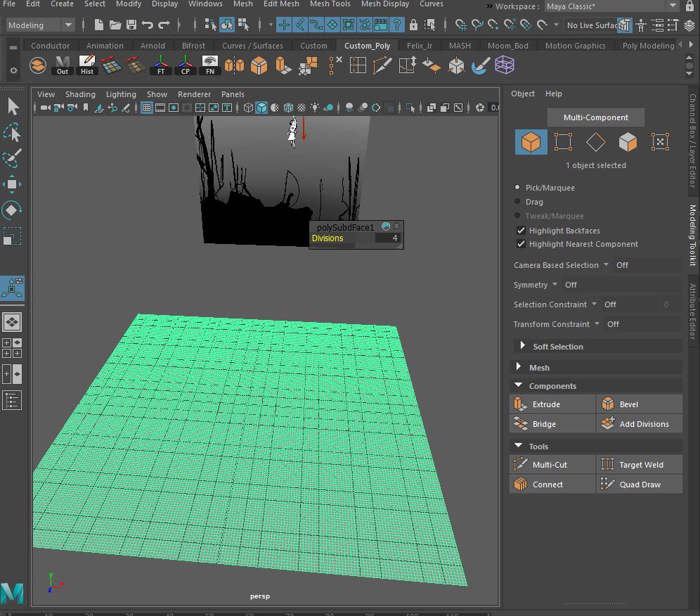Click the Multi-Component button
The image size is (700, 616).
(595, 117)
